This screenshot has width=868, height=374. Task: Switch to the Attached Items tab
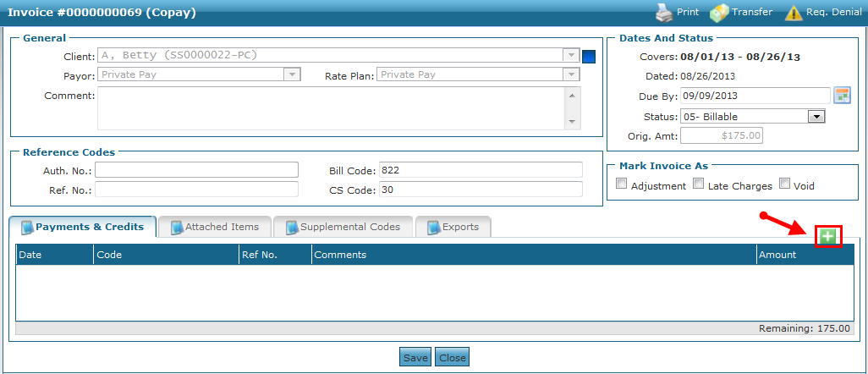[x=215, y=227]
